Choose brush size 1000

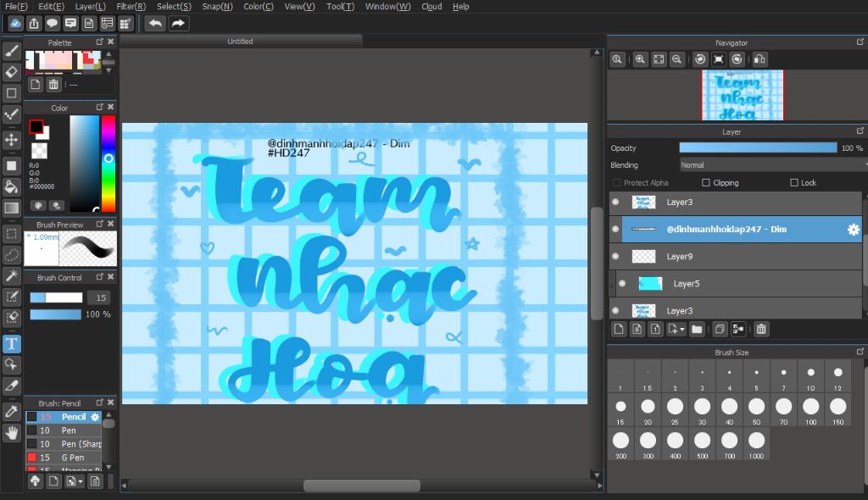click(756, 444)
